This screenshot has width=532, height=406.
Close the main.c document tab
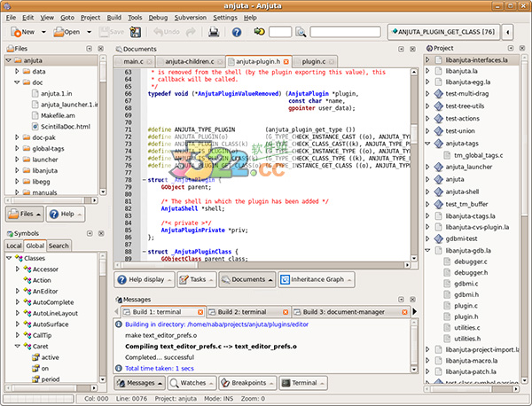[x=149, y=62]
